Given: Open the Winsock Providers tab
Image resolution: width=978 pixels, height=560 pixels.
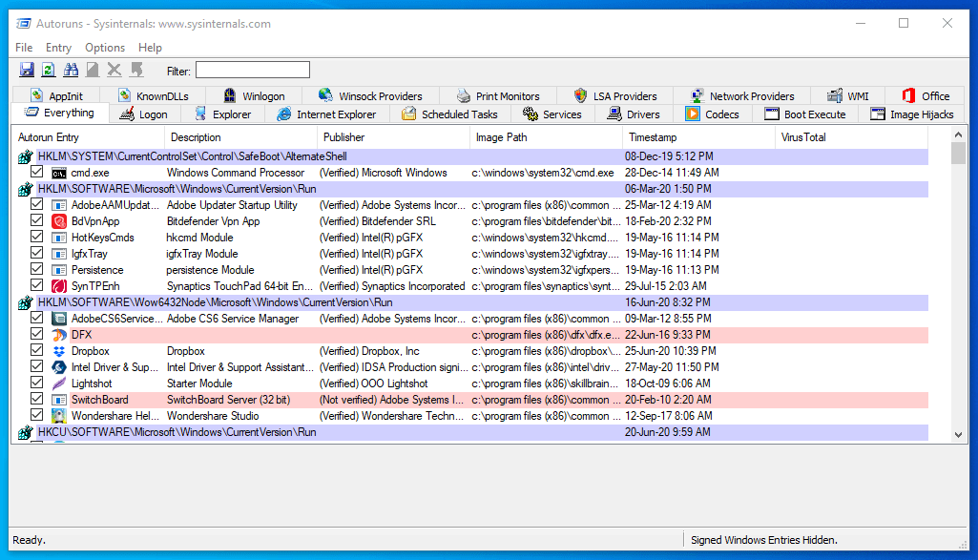Looking at the screenshot, I should click(x=370, y=96).
